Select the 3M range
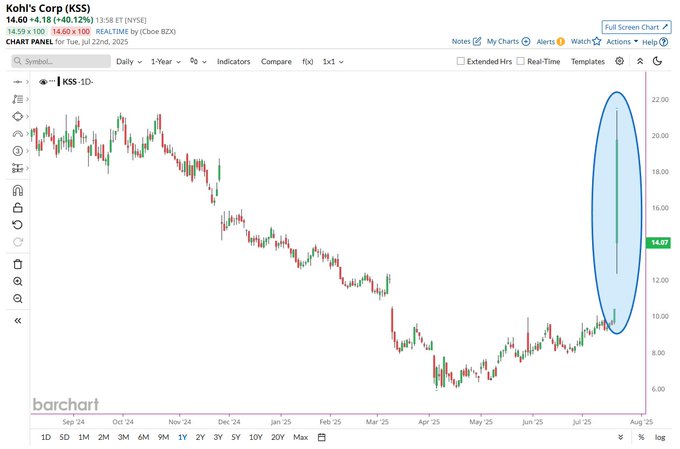The height and width of the screenshot is (449, 680). point(124,437)
